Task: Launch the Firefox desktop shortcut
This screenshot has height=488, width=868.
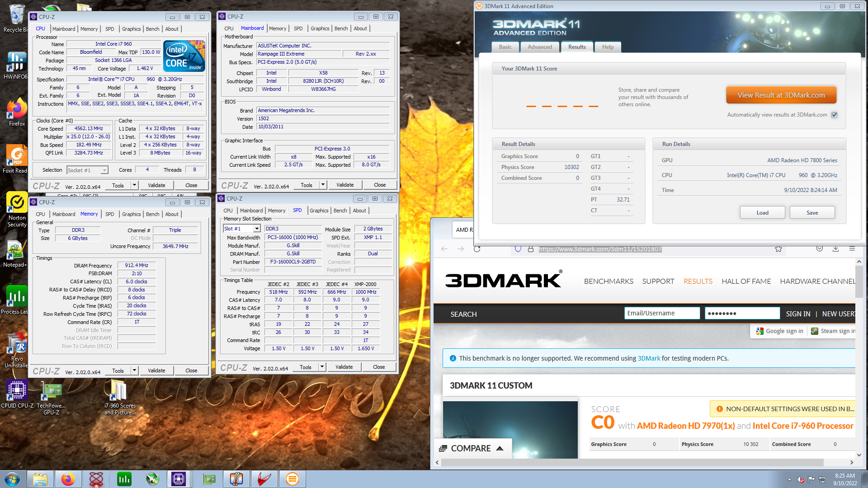Action: point(16,113)
